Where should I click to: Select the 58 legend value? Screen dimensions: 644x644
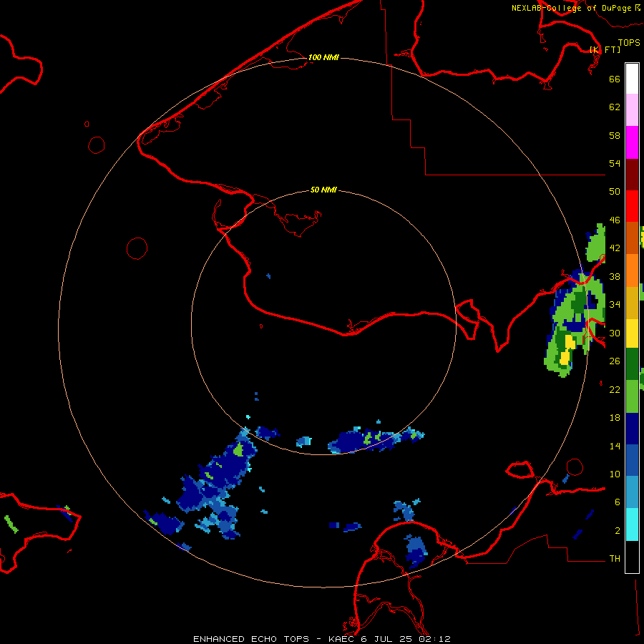pos(615,135)
